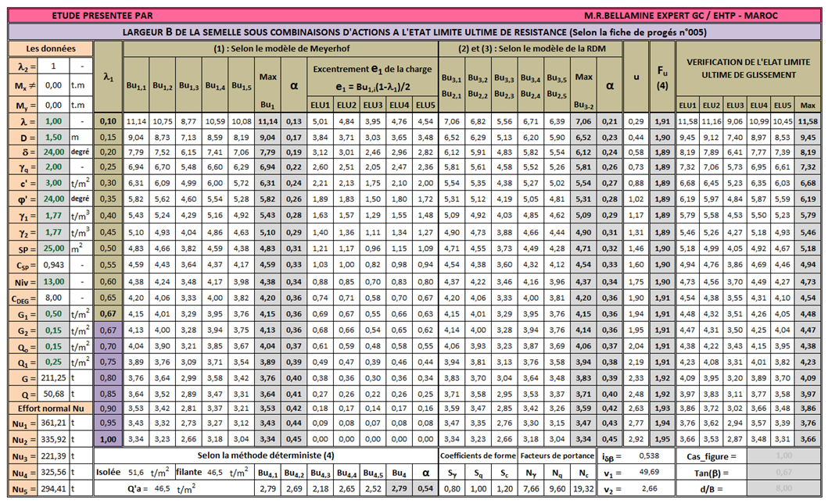Select the SP value cell 25,00
This screenshot has width=828, height=504.
(x=53, y=248)
